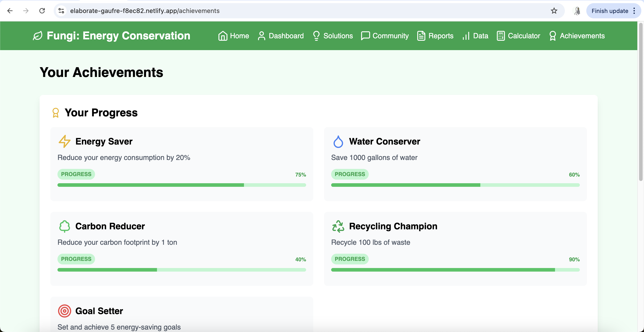Screen dimensions: 644x332
Task: Go to the Solutions page
Action: tap(333, 36)
